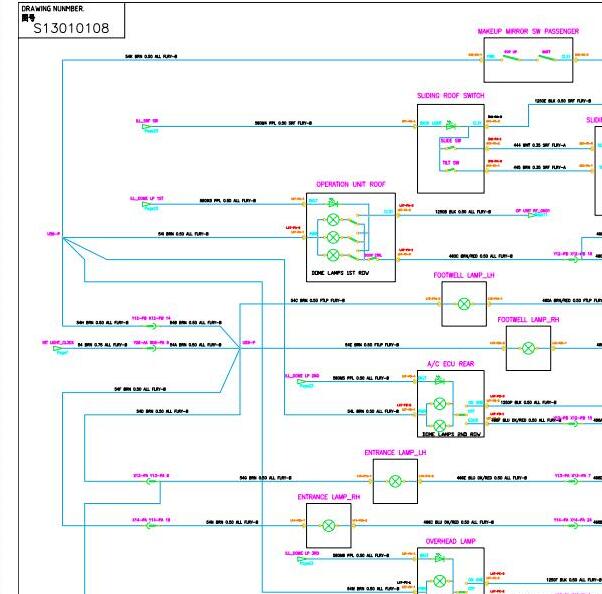Click the connector symbol on wire 54H
Screen dimensions: 602x594
point(151,326)
